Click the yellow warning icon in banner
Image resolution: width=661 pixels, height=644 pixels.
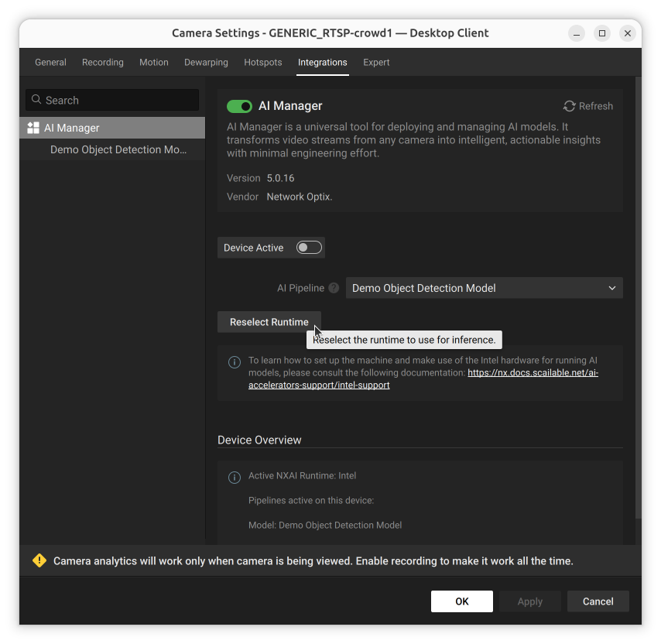pyautogui.click(x=39, y=560)
